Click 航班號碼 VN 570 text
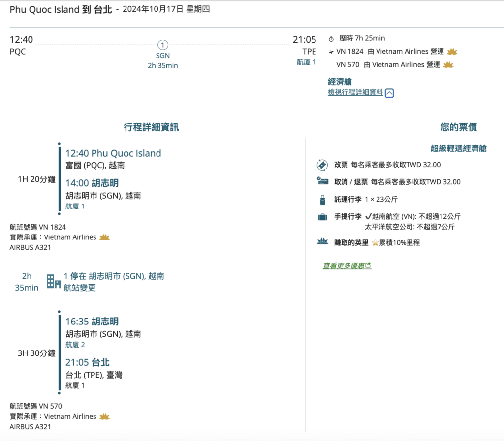This screenshot has width=504, height=441. (35, 406)
